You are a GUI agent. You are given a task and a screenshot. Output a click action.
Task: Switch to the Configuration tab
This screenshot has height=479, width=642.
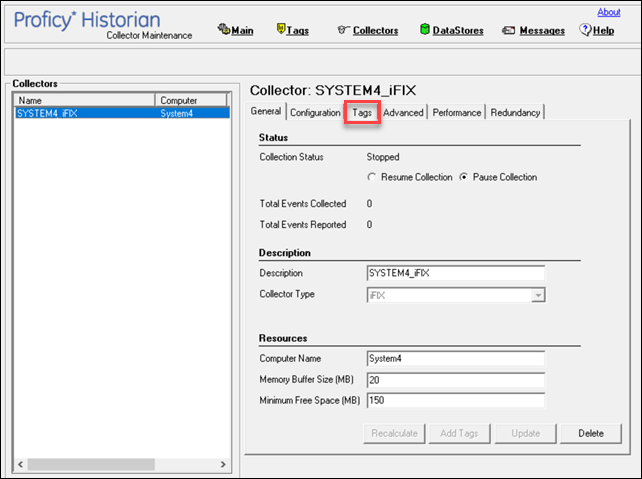pos(315,113)
